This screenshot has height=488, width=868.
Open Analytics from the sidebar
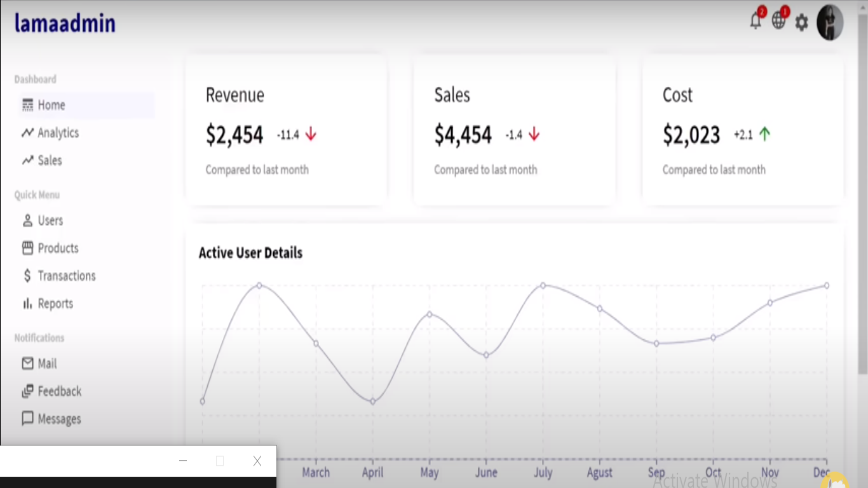tap(58, 133)
